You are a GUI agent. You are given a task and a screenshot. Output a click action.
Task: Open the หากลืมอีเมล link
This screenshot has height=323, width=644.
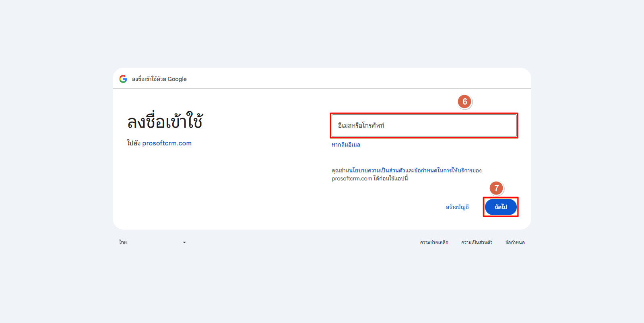pos(346,145)
